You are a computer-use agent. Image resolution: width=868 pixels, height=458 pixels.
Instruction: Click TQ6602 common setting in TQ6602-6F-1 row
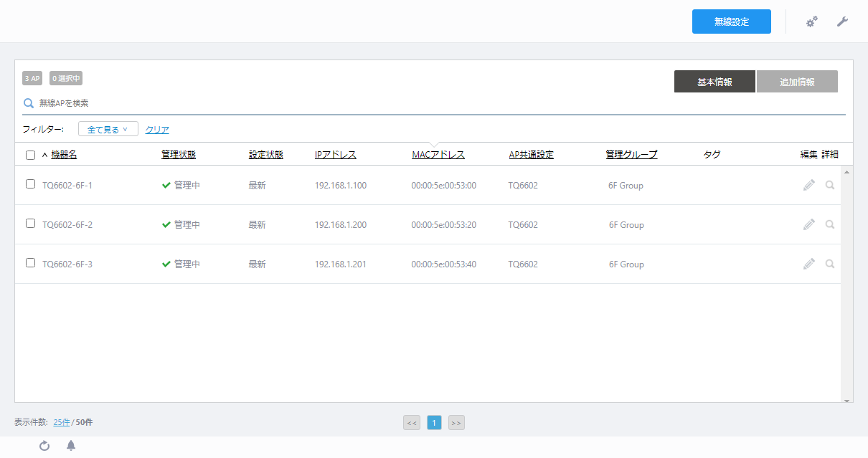523,185
